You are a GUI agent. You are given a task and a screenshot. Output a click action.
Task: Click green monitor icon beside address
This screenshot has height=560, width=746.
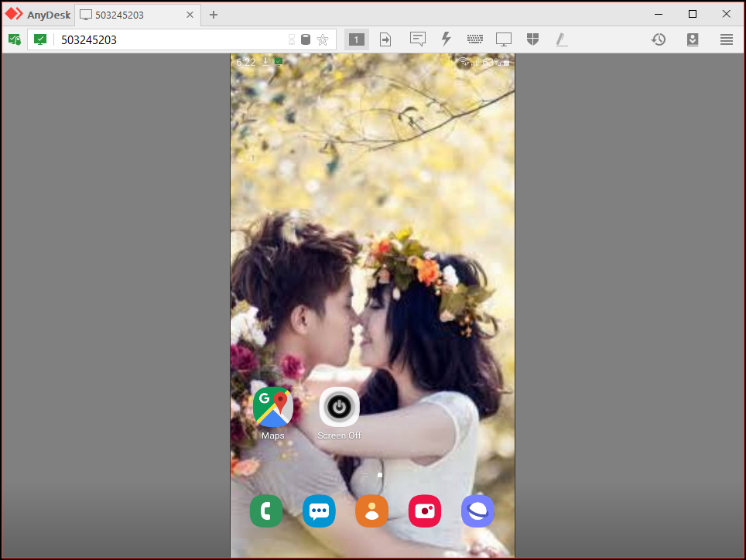coord(40,39)
